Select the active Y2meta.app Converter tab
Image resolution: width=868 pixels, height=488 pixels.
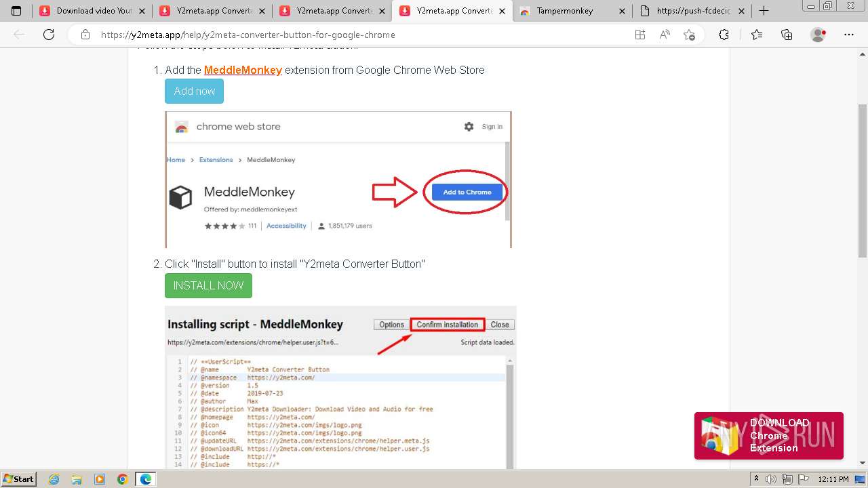452,11
